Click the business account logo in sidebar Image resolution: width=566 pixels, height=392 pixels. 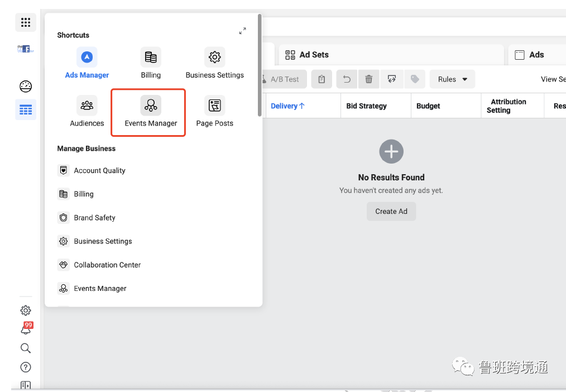pyautogui.click(x=26, y=49)
